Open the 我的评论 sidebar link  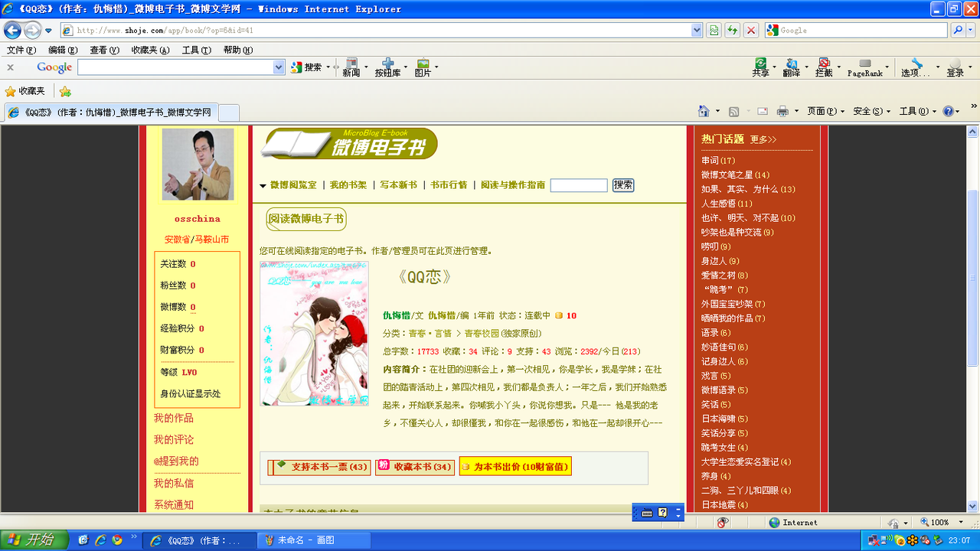tap(174, 439)
